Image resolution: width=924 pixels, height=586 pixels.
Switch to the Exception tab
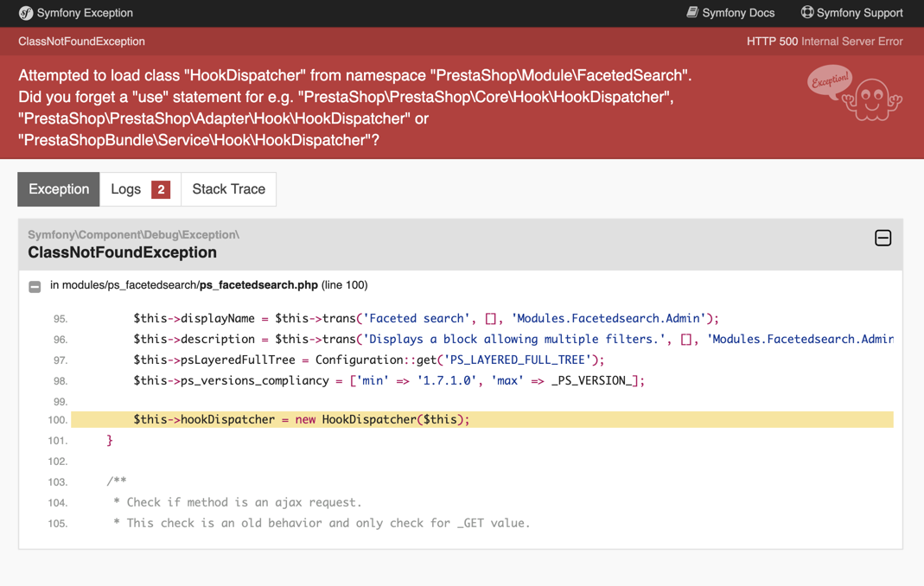point(58,189)
